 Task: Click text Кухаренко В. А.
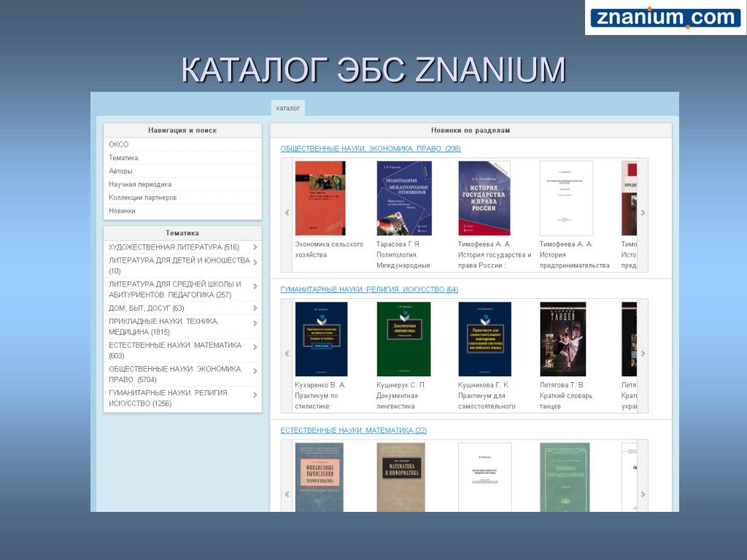[x=320, y=385]
